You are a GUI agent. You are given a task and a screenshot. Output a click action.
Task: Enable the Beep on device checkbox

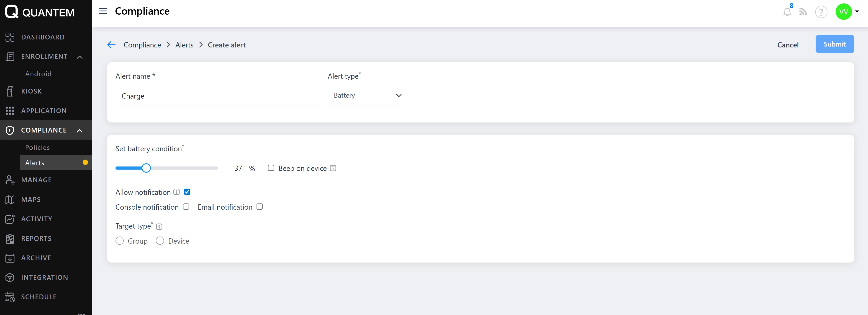(271, 168)
